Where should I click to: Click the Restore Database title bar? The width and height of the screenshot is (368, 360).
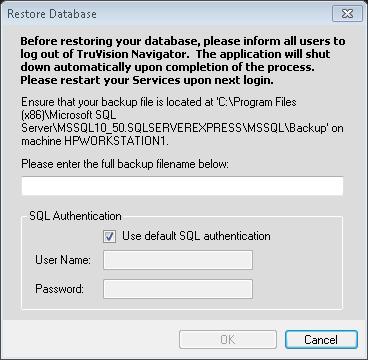coord(167,14)
